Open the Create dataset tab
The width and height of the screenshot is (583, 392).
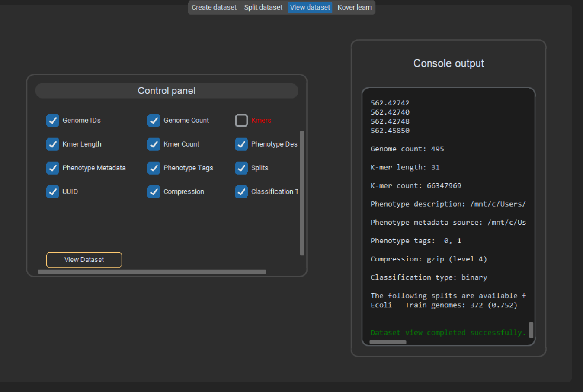coord(214,7)
